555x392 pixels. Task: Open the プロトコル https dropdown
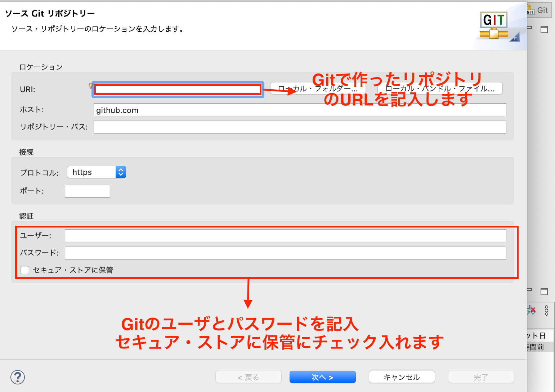pos(121,172)
